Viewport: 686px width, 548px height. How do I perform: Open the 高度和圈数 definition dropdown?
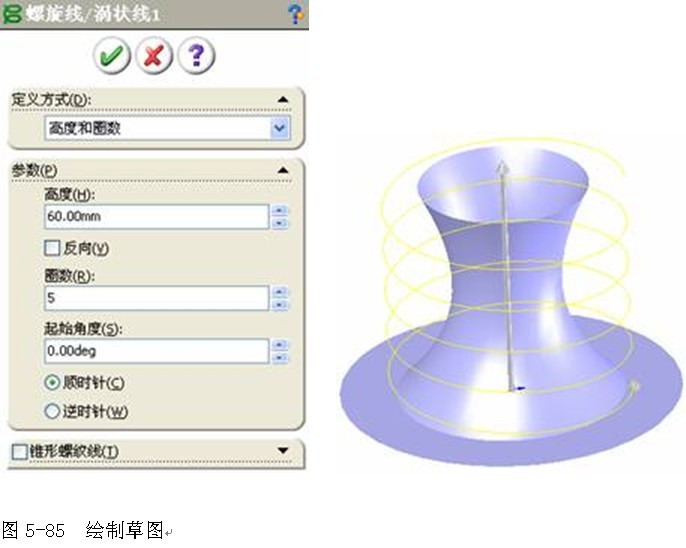pyautogui.click(x=280, y=128)
